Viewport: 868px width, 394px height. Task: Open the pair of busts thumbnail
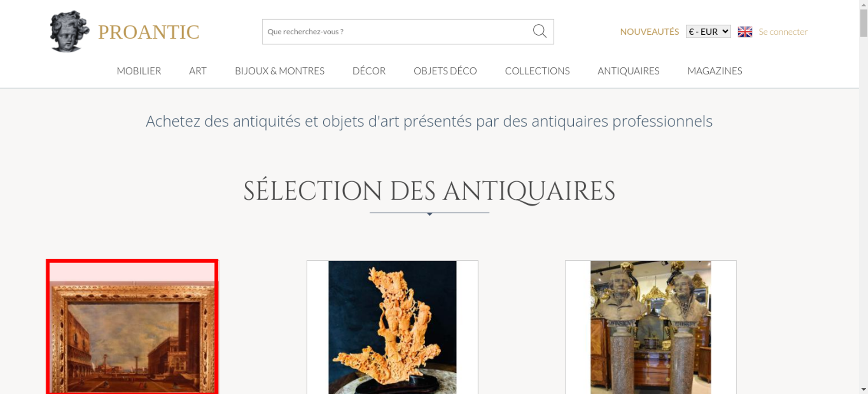click(651, 327)
